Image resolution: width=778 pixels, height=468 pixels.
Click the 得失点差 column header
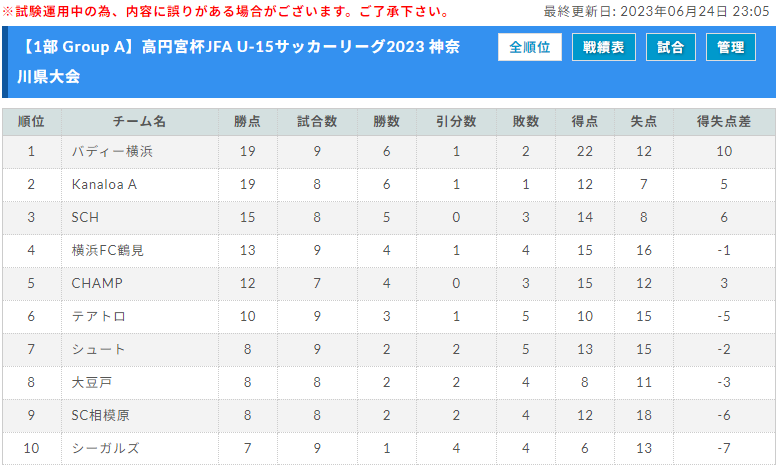coord(724,122)
